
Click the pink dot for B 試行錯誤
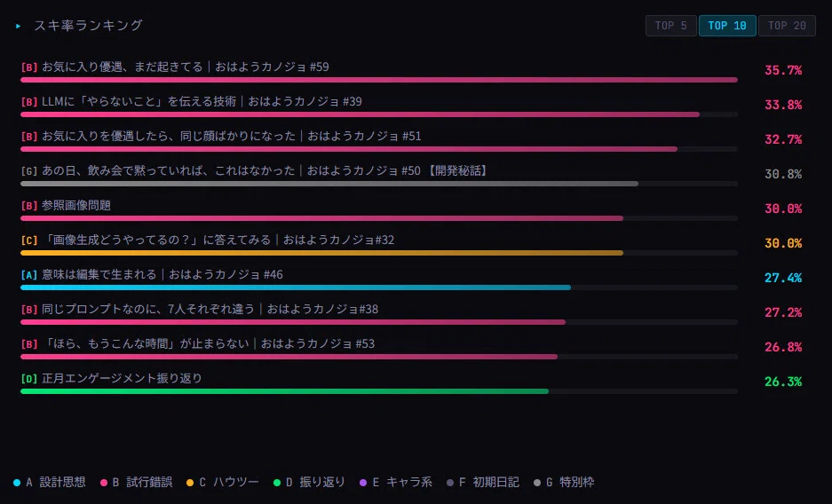point(104,483)
